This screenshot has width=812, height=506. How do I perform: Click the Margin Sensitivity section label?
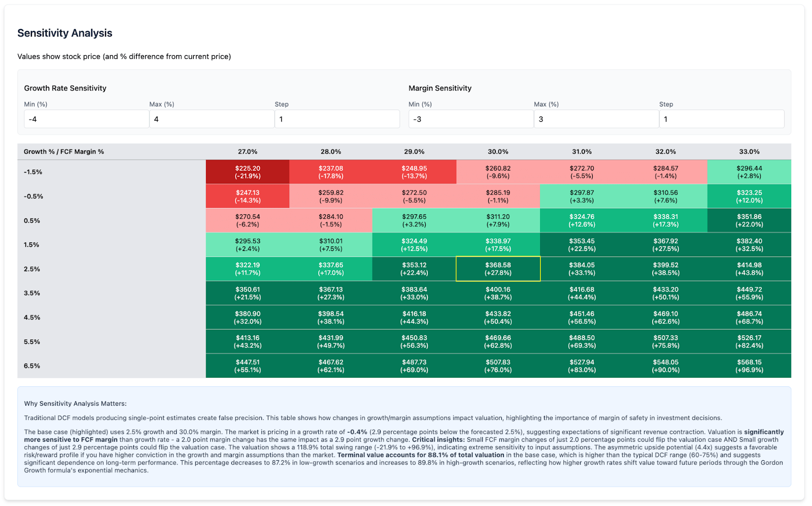(440, 88)
